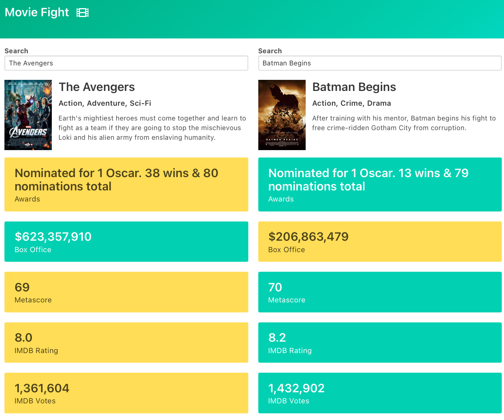This screenshot has width=504, height=420.
Task: Click the 70 Metascore card
Action: (x=380, y=292)
